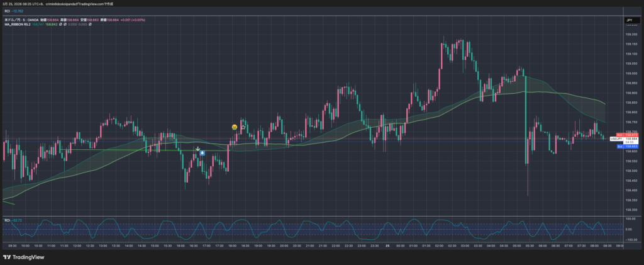Image resolution: width=644 pixels, height=265 pixels.
Task: Click the white down-arrow drawing
Action: 198,149
